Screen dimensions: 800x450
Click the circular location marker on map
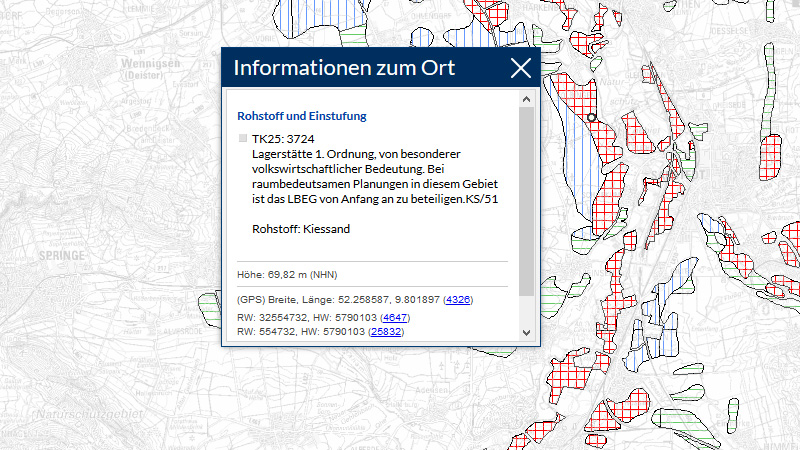click(x=591, y=117)
